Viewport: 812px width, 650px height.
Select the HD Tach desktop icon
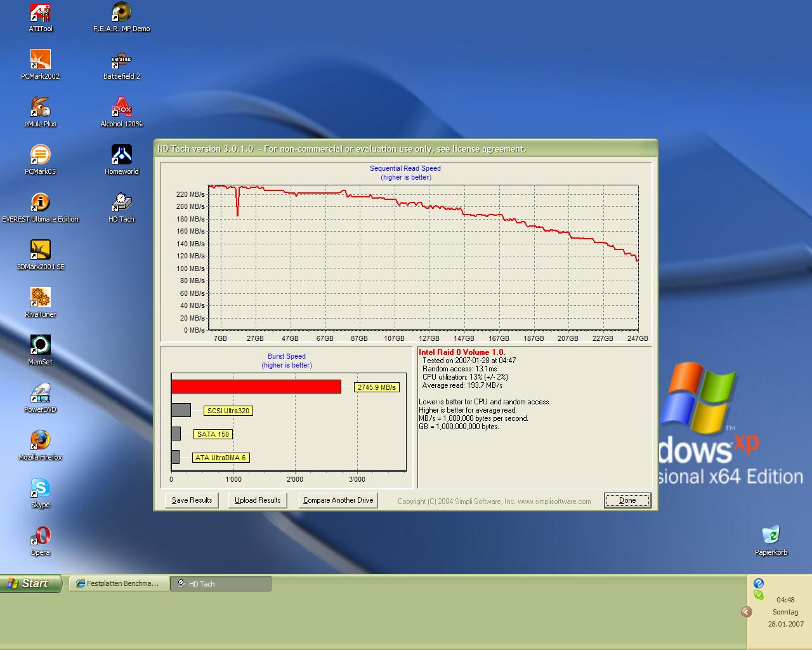(x=121, y=203)
